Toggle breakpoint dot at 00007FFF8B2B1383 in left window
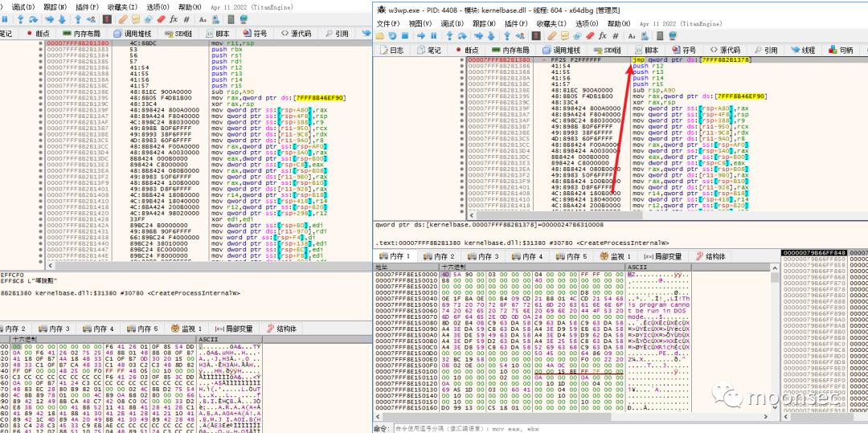The height and width of the screenshot is (433, 868). click(41, 49)
